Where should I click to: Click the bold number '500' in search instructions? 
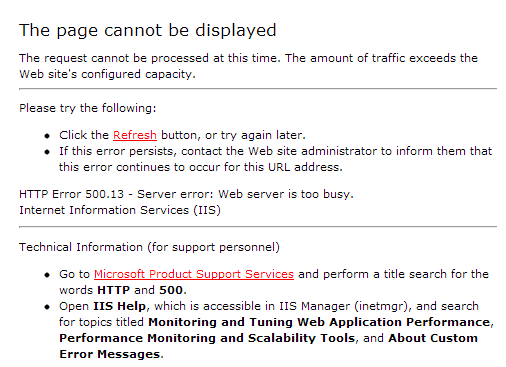point(171,290)
